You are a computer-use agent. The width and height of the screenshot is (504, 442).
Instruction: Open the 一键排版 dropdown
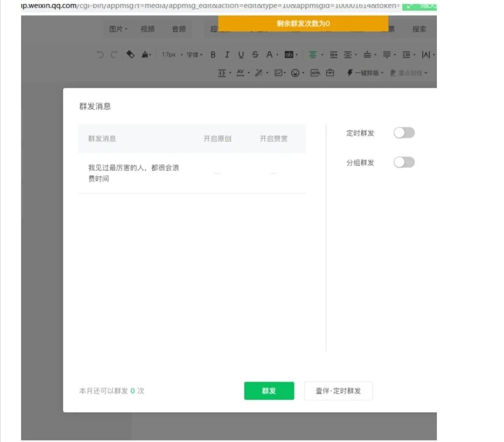[365, 73]
